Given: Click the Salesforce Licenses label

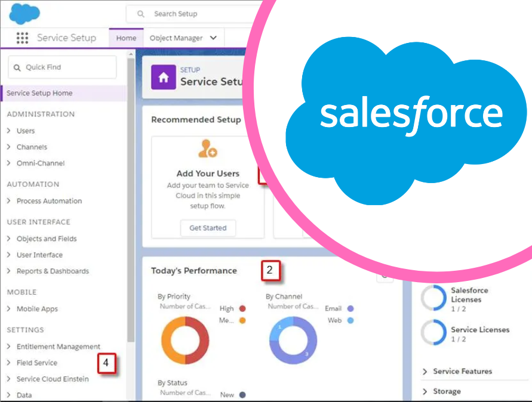Looking at the screenshot, I should coord(469,295).
